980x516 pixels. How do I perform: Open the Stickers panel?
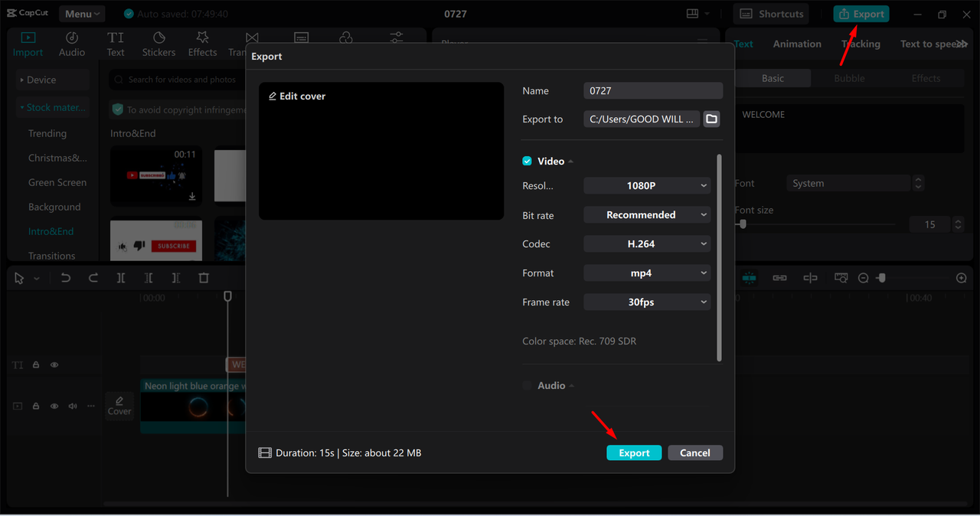pyautogui.click(x=158, y=44)
